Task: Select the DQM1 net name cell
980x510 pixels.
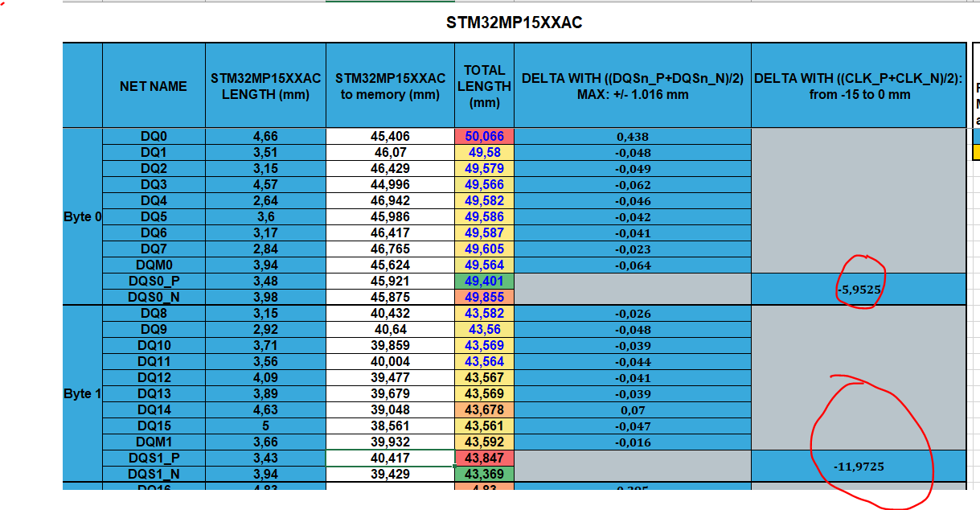Action: click(x=154, y=442)
